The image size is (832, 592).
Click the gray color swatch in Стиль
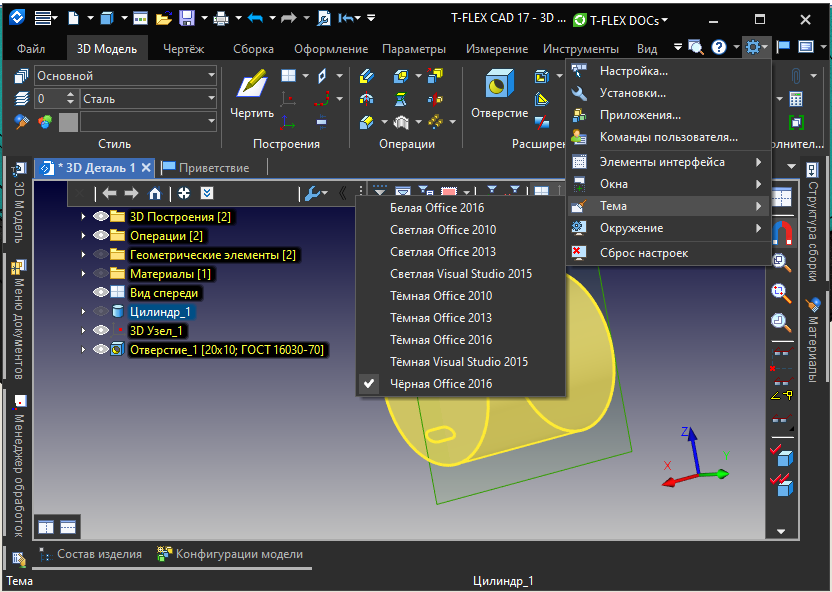pyautogui.click(x=68, y=122)
